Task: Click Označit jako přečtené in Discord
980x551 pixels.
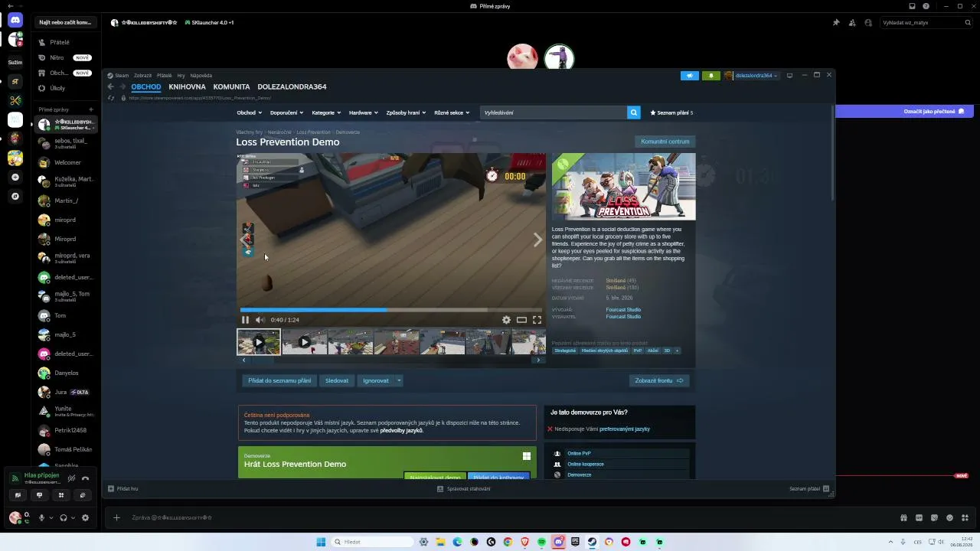Action: tap(933, 111)
